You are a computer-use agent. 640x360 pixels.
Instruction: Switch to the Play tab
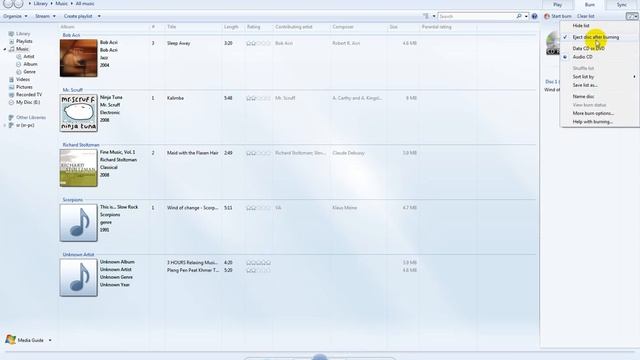point(557,4)
